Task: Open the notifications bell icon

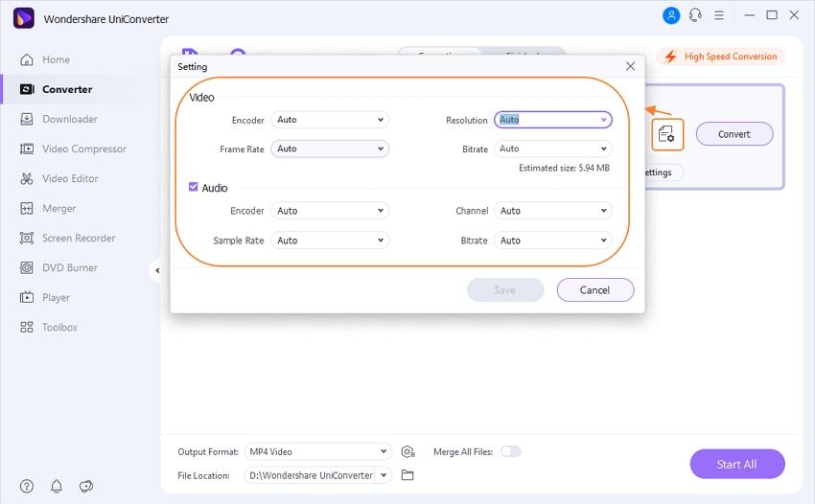Action: click(56, 486)
